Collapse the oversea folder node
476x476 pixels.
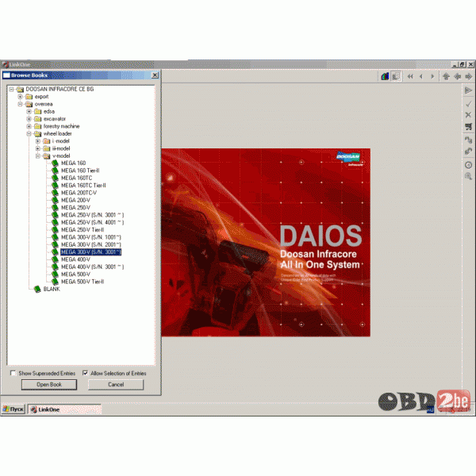pos(20,104)
